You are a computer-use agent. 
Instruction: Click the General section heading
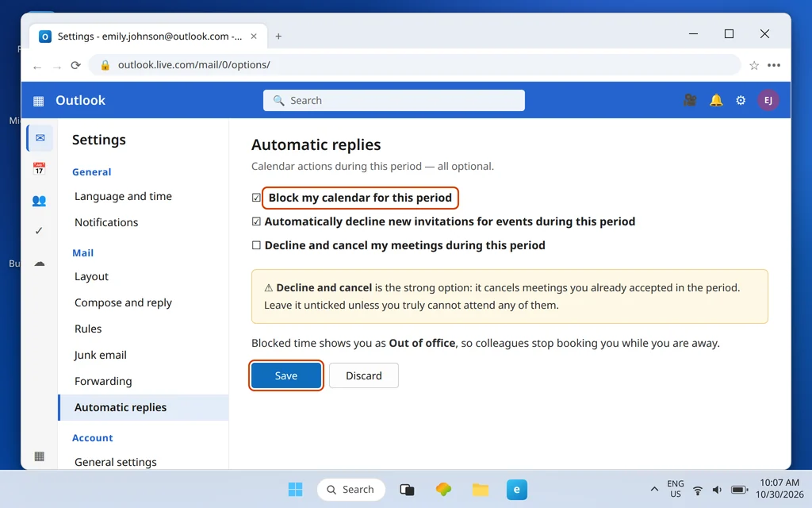click(x=92, y=172)
